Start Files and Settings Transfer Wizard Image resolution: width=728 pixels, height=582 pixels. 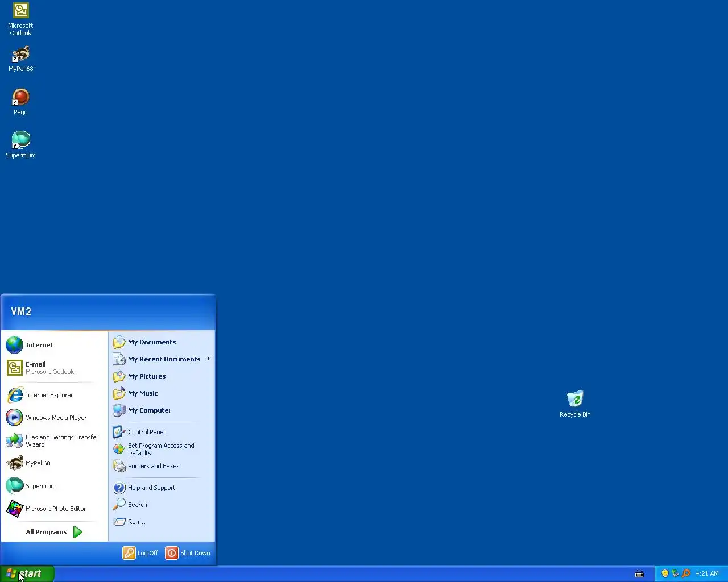tap(55, 440)
